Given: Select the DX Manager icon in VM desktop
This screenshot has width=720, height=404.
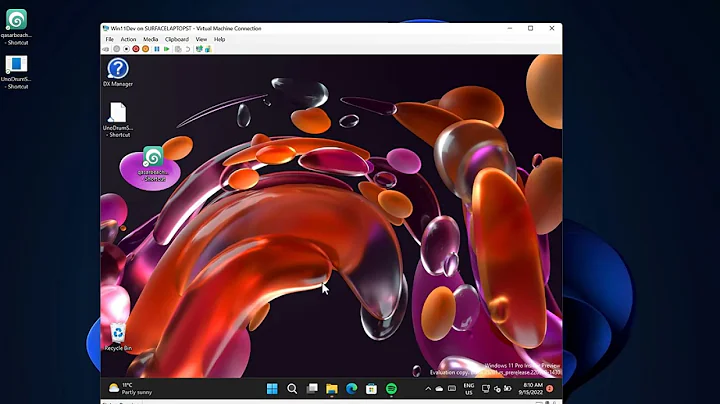Looking at the screenshot, I should pyautogui.click(x=118, y=73).
